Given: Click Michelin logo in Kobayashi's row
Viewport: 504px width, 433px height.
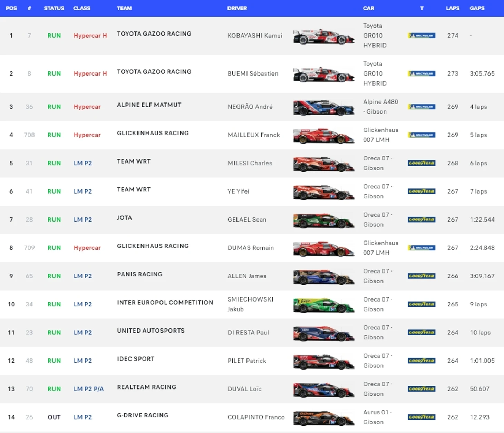Looking at the screenshot, I should [x=421, y=36].
